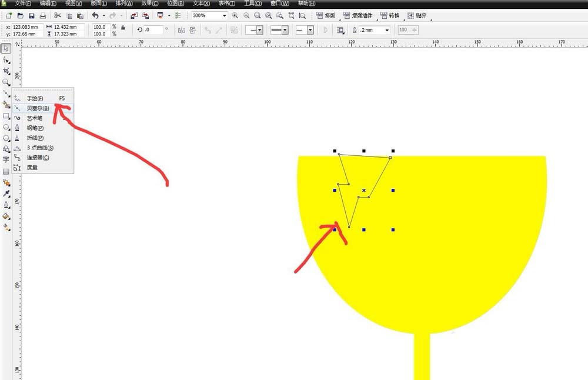Open a file with folder icon

(20, 15)
